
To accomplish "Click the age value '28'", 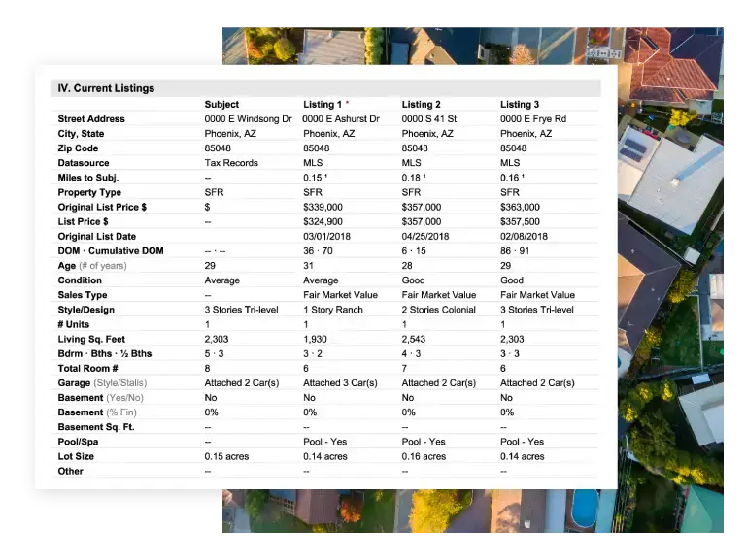I will [407, 266].
